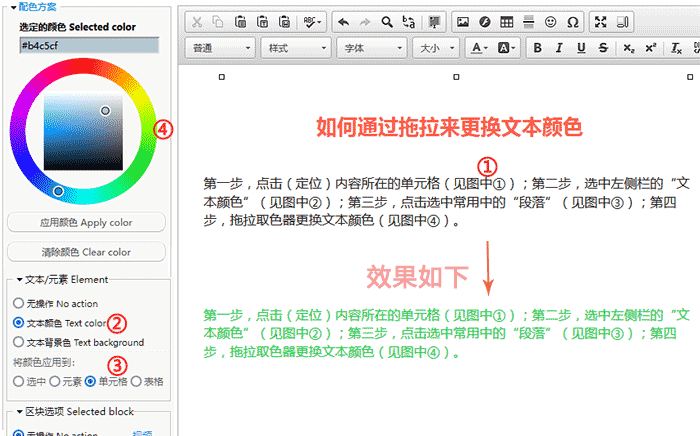Choose the 单元格 radio option

point(91,382)
